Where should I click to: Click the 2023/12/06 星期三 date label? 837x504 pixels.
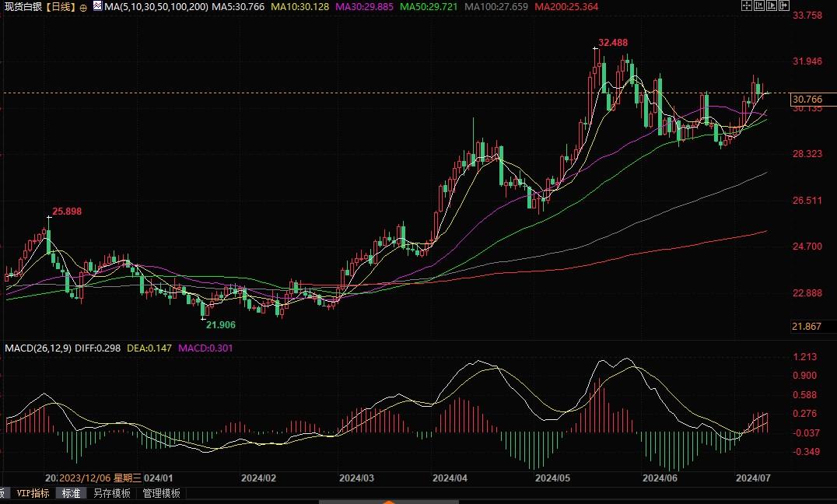click(100, 478)
